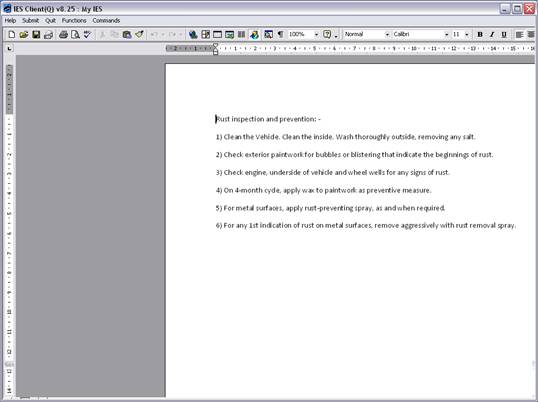Open the font size 11 dropdown
The width and height of the screenshot is (538, 402).
(x=467, y=34)
